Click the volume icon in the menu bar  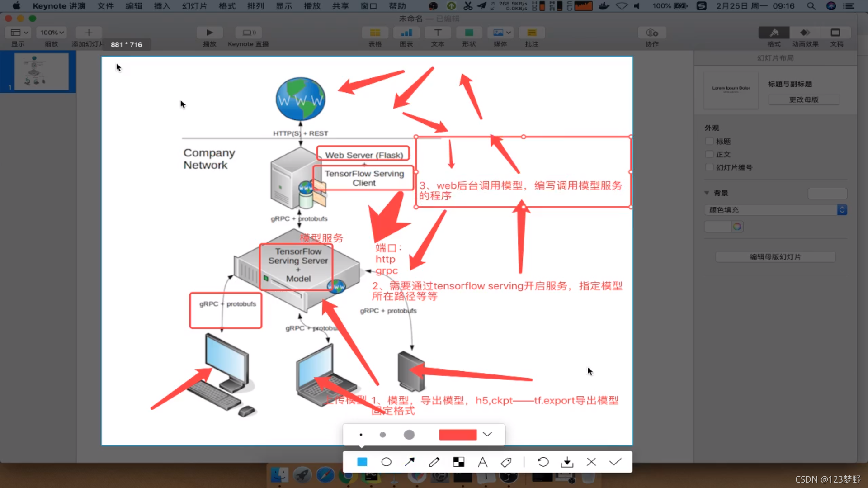pos(637,6)
